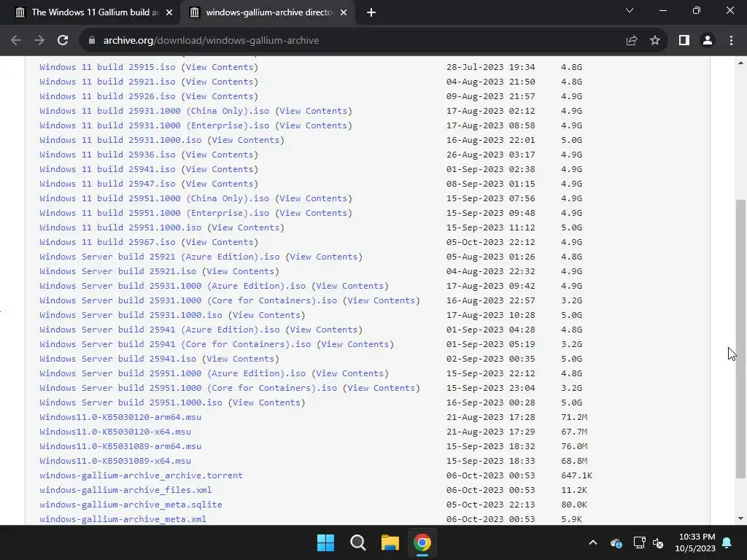View Contents of Windows 11 build 25941.iso
Screen dimensions: 747x560
[219, 169]
